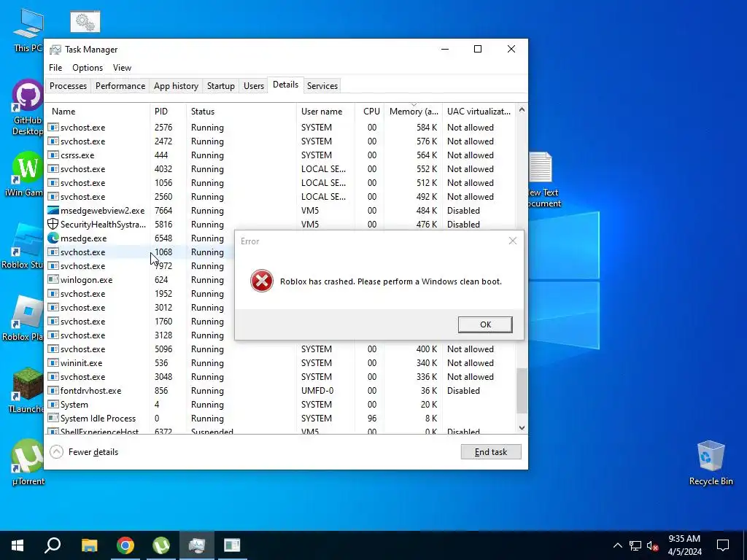747x560 pixels.
Task: Click Task Manager taskbar button
Action: click(197, 545)
